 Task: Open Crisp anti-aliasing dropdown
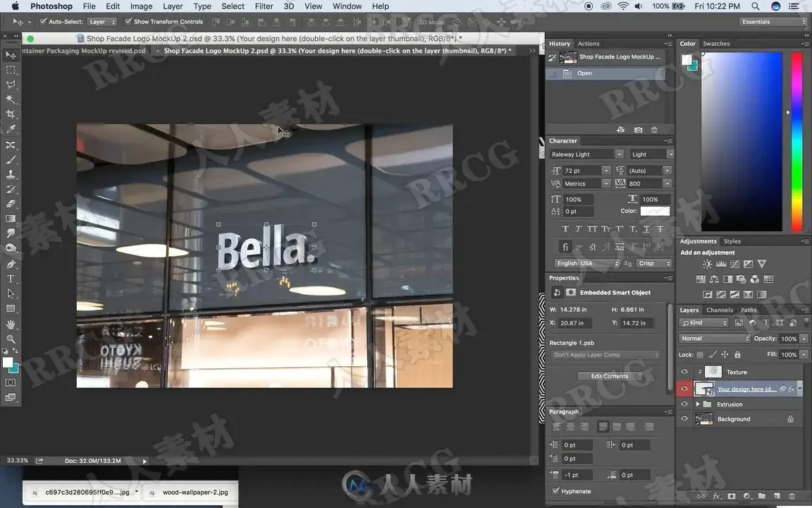pyautogui.click(x=654, y=263)
